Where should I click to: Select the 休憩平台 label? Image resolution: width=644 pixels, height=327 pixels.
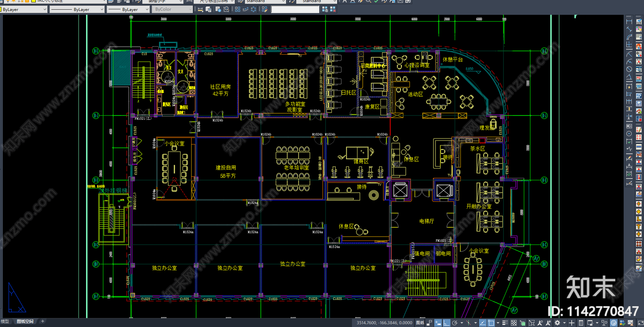coord(453,60)
